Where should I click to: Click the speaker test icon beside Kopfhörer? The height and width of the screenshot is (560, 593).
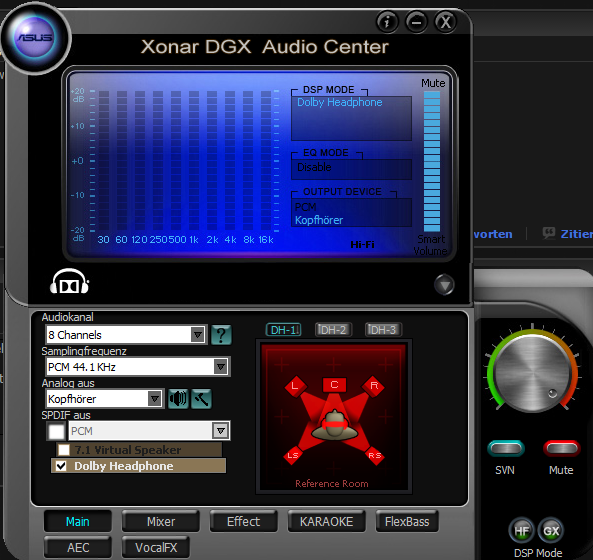(x=178, y=399)
